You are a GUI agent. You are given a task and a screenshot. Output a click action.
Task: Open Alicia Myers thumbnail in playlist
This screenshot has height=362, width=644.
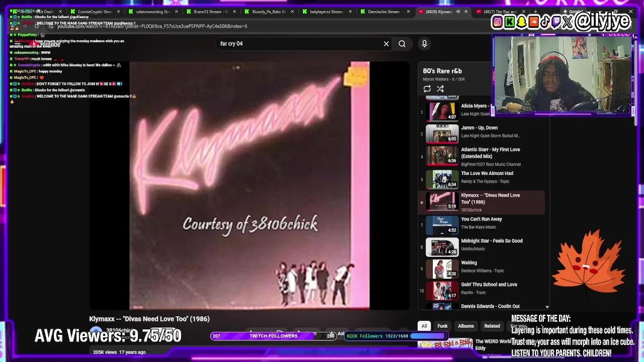pos(442,111)
